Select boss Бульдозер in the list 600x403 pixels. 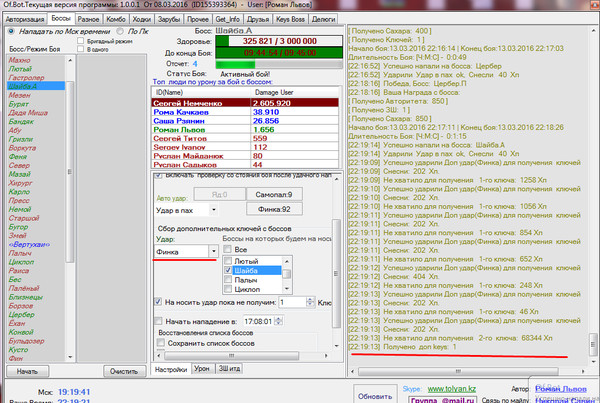click(x=26, y=341)
